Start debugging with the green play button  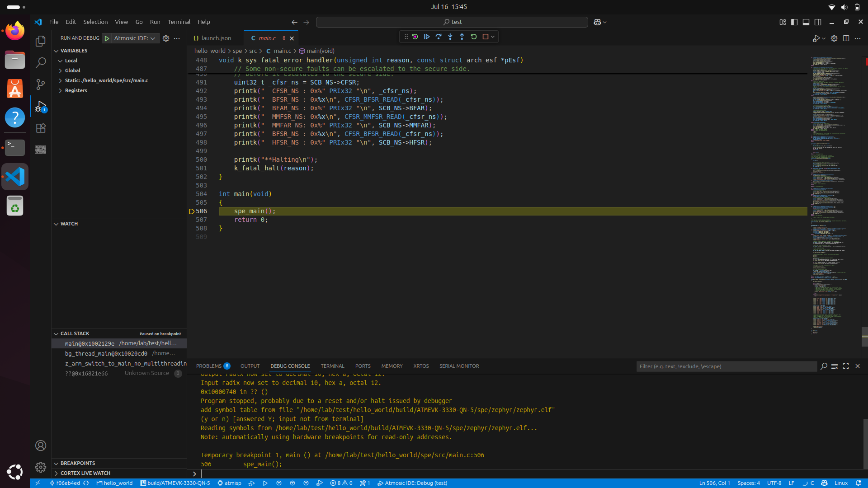[107, 38]
